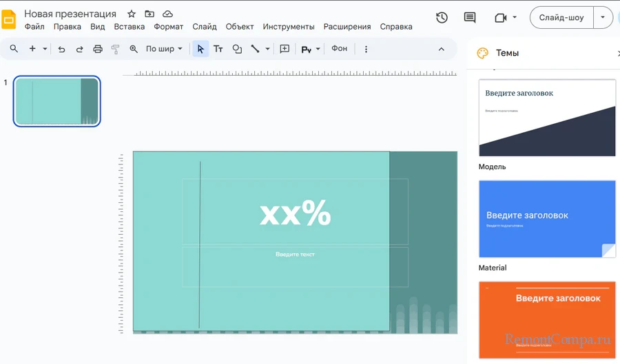Start the Слайд-шоу presentation
This screenshot has height=364, width=620.
pyautogui.click(x=561, y=18)
